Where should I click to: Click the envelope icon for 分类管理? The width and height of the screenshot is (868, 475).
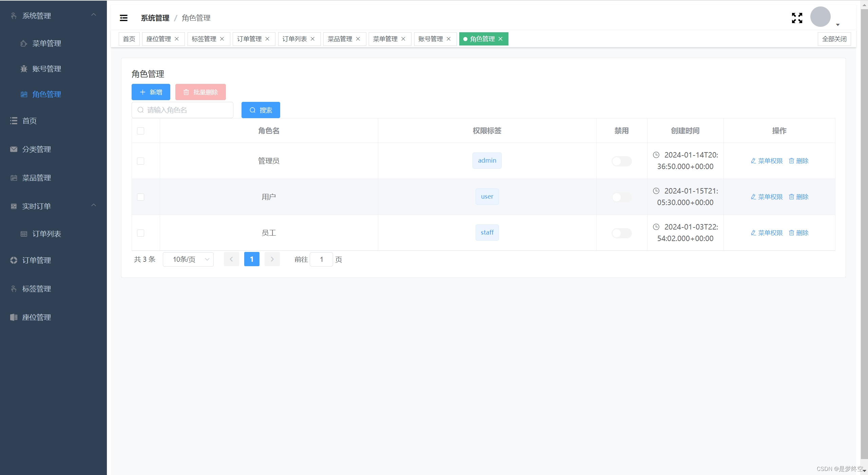click(x=14, y=149)
